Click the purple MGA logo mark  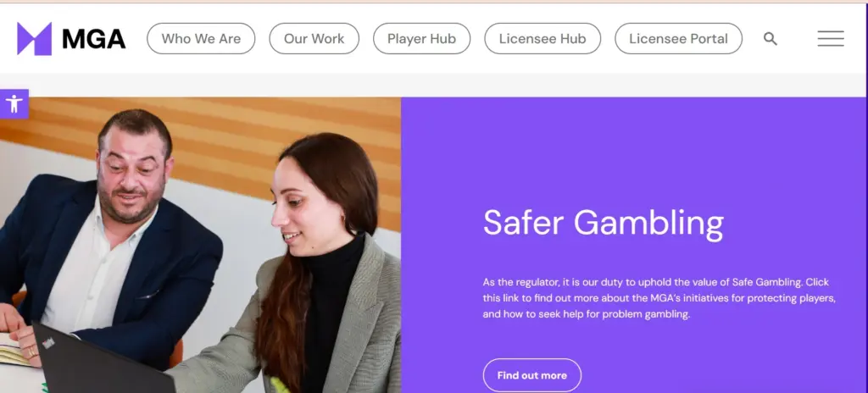click(34, 39)
